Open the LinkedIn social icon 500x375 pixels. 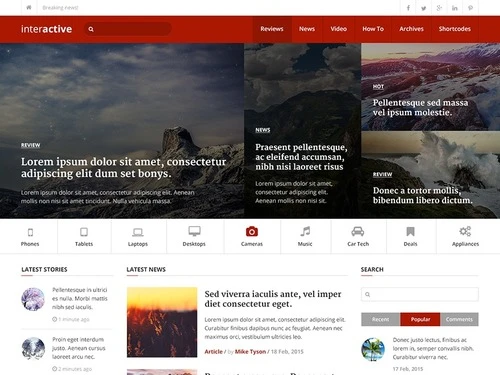point(455,8)
